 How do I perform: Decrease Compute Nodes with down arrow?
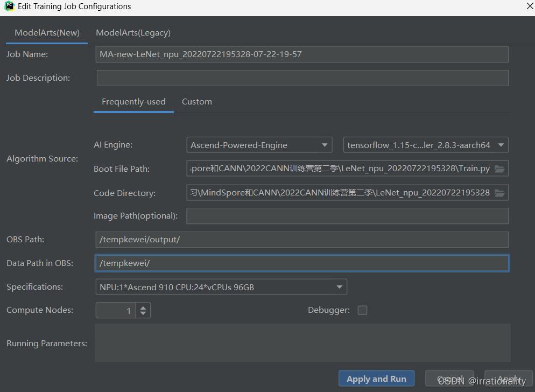point(143,313)
